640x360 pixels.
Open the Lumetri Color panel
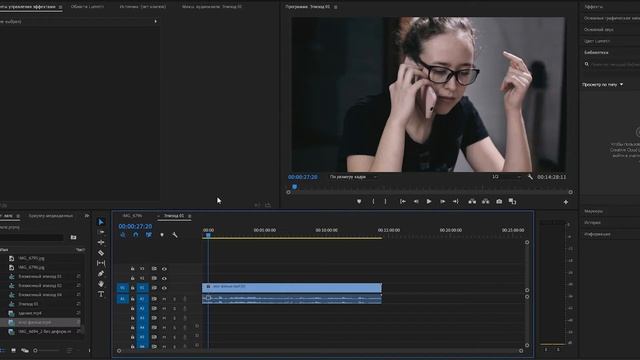[597, 41]
